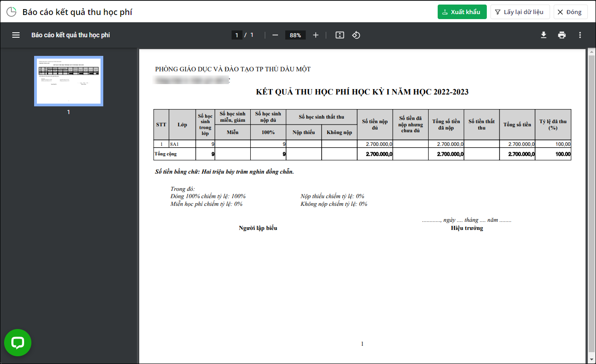The height and width of the screenshot is (364, 596).
Task: Click Lấy lại dữ liệu filter button
Action: 520,12
